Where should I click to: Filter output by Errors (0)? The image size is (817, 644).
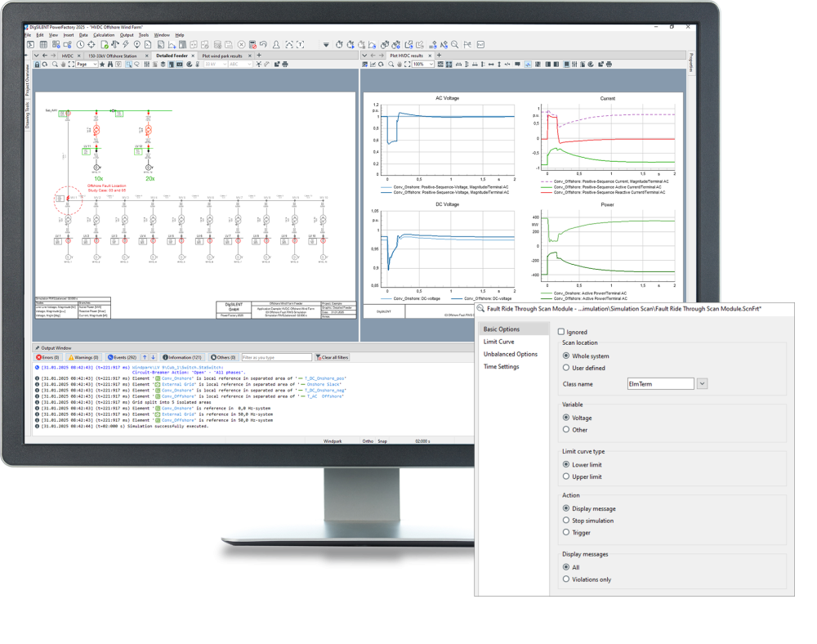point(47,357)
